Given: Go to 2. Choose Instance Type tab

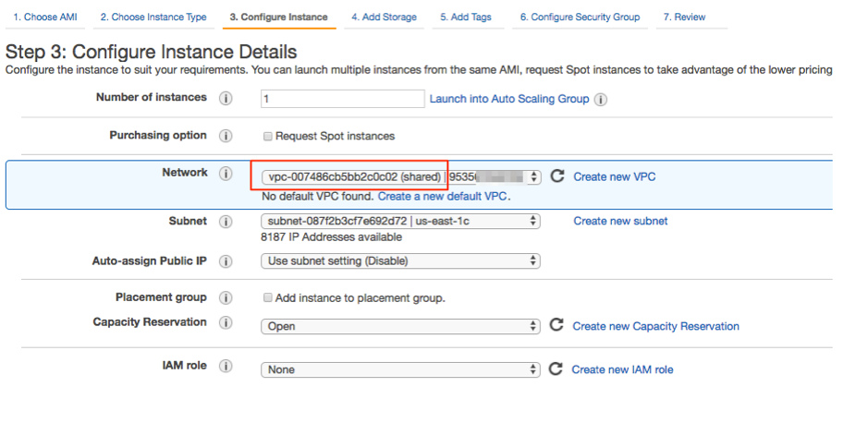Looking at the screenshot, I should pos(153,18).
